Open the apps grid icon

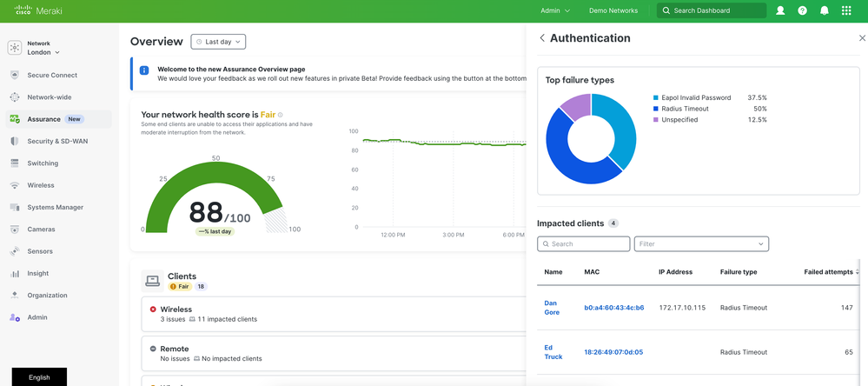click(847, 10)
